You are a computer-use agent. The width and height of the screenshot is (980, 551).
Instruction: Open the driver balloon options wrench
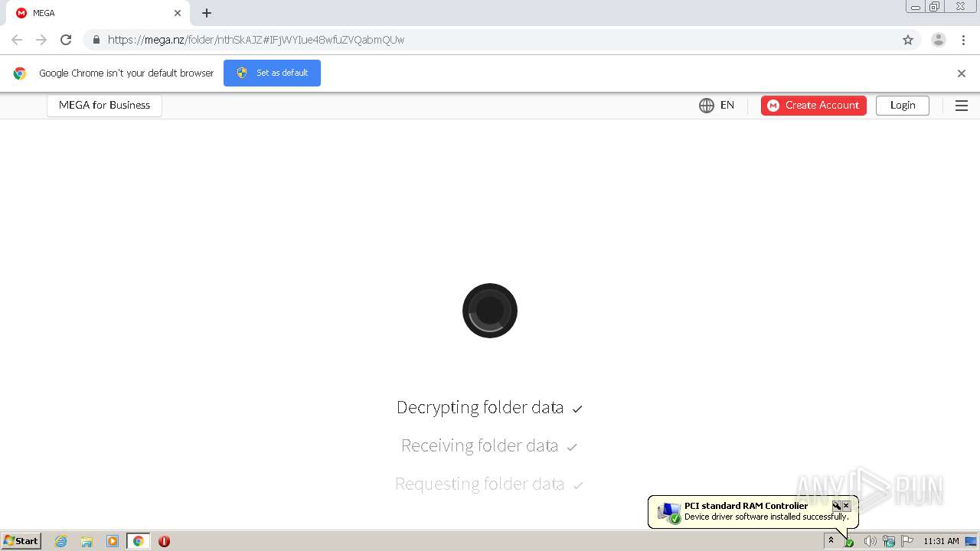point(837,506)
